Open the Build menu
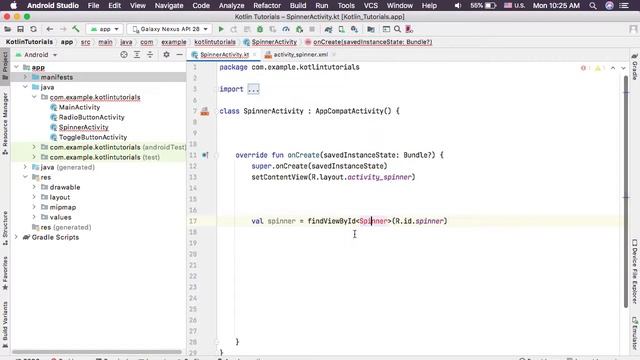640x360 pixels. tap(298, 6)
